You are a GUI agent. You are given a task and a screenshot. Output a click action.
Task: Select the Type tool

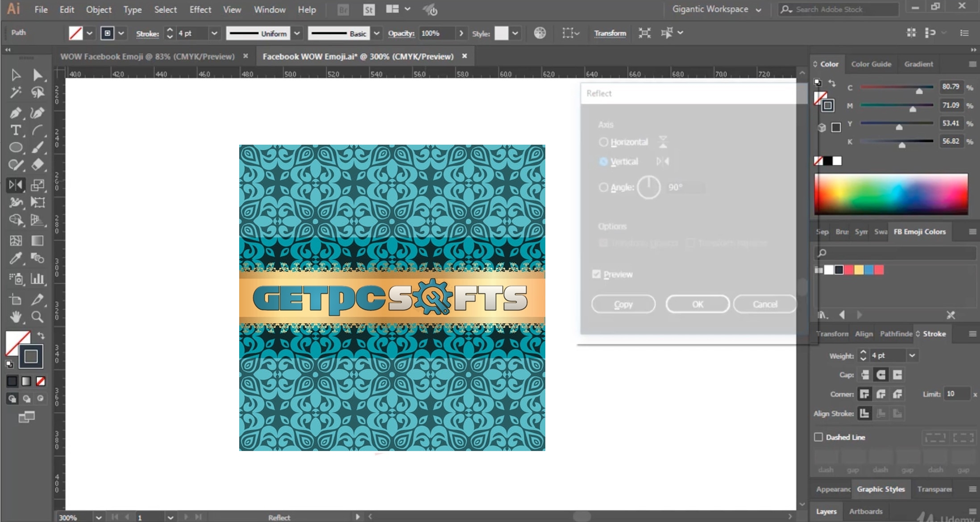[16, 130]
